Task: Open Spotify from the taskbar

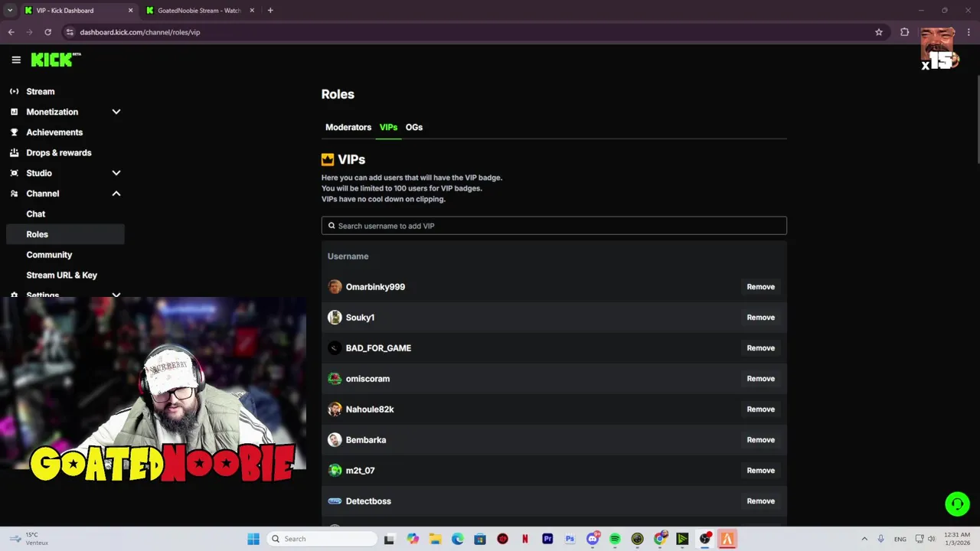Action: pos(615,539)
